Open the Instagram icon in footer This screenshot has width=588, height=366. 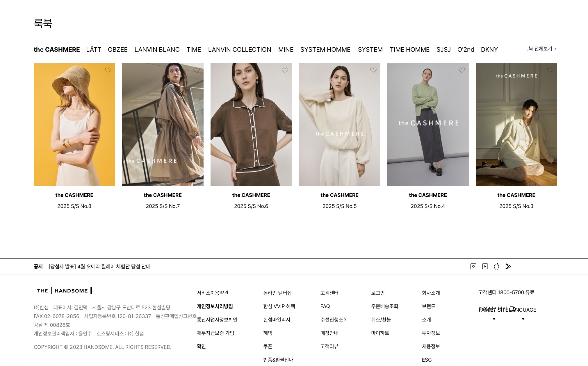pos(473,266)
